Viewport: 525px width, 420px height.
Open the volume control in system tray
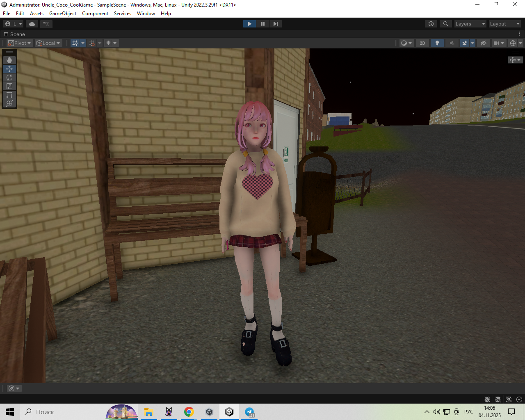(x=437, y=412)
